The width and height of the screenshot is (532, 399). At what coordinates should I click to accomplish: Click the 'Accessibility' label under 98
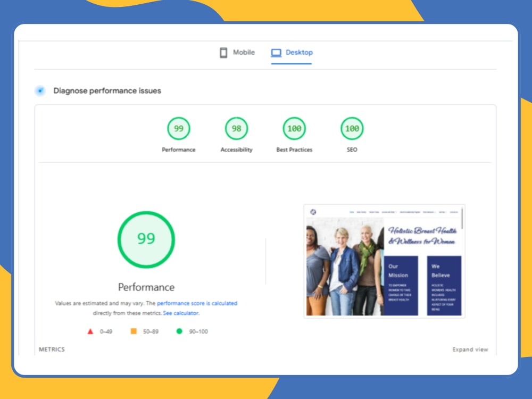[237, 149]
